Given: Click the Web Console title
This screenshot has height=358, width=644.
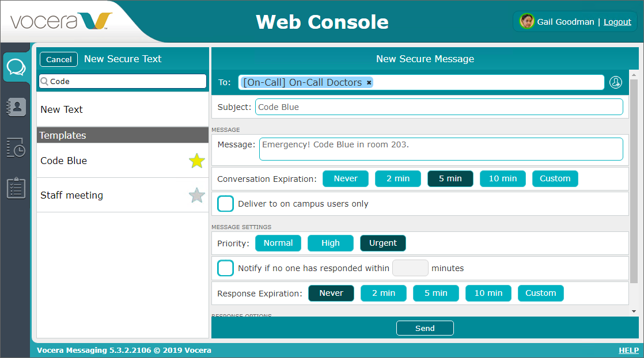Looking at the screenshot, I should pos(322,22).
